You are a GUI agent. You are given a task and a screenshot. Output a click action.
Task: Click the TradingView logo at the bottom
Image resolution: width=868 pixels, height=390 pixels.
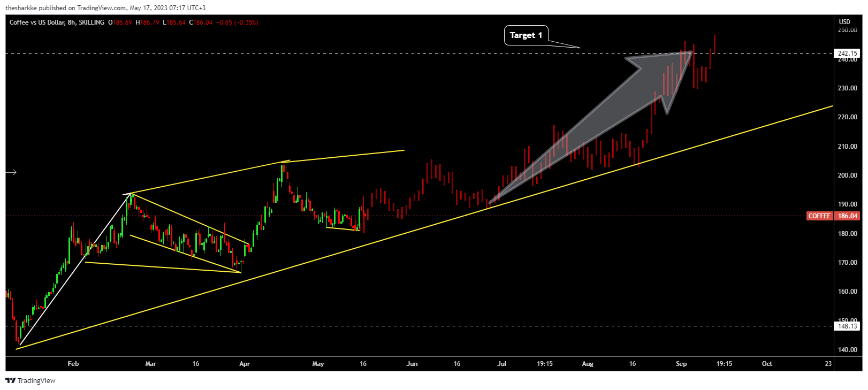pyautogui.click(x=31, y=380)
